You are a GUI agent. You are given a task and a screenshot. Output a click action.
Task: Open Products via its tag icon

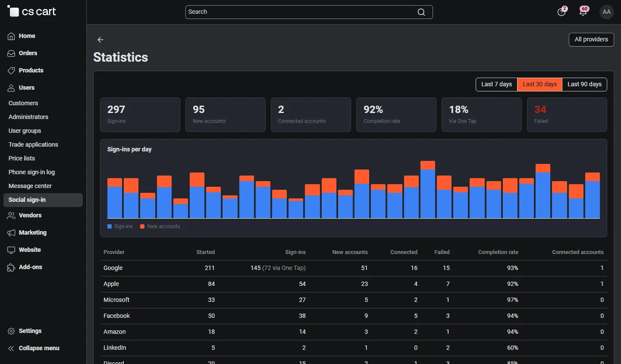click(x=11, y=71)
